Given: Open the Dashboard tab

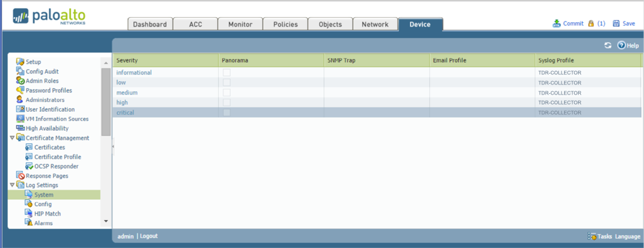Looking at the screenshot, I should (x=150, y=24).
